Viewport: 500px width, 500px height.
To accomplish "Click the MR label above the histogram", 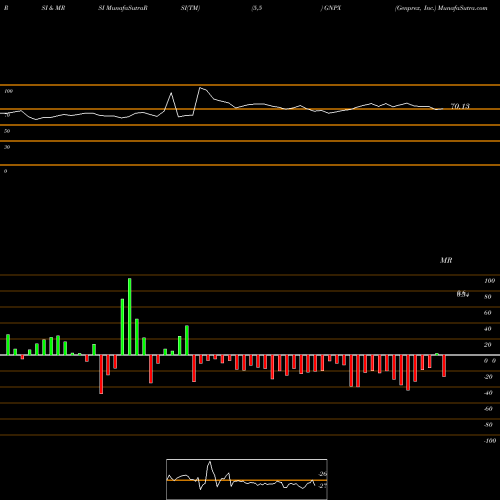I will tap(446, 260).
